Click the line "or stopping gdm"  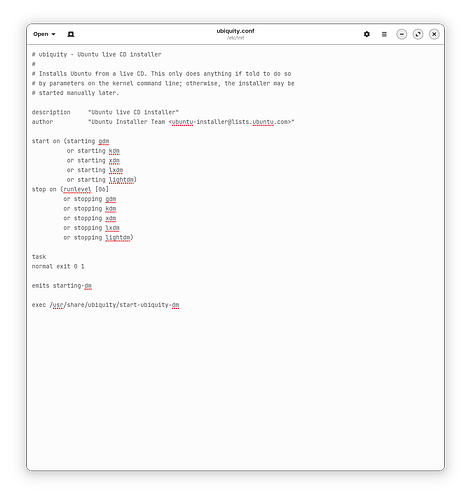[x=90, y=199]
